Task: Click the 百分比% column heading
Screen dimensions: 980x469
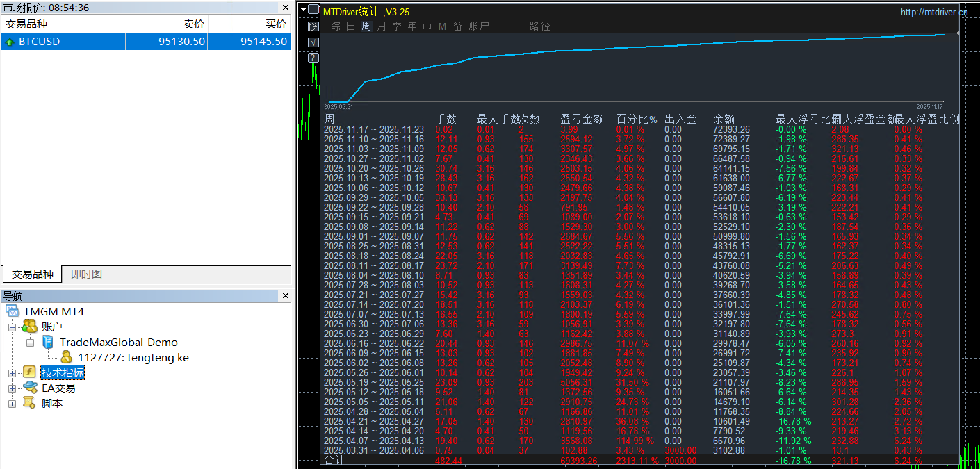Action: tap(637, 119)
